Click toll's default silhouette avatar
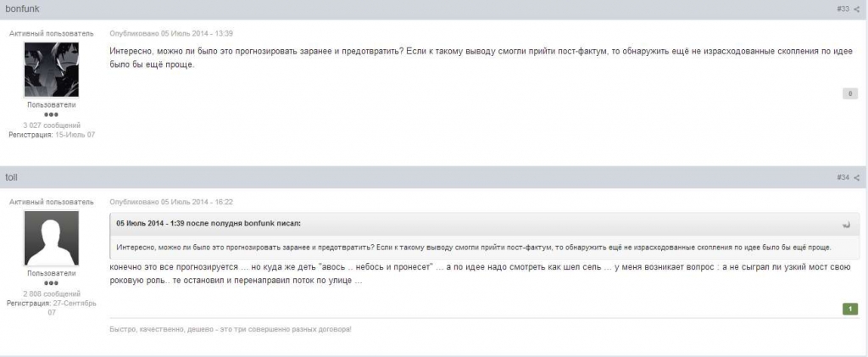Screen dimensions: 868x357 click(x=52, y=238)
